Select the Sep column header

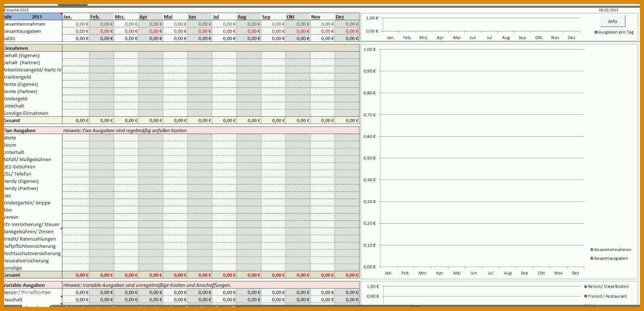tap(273, 17)
